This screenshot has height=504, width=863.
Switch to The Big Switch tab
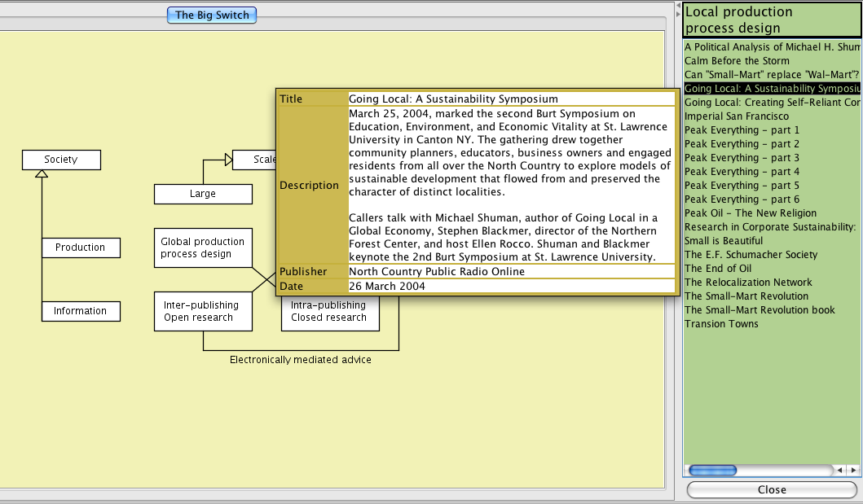point(212,15)
